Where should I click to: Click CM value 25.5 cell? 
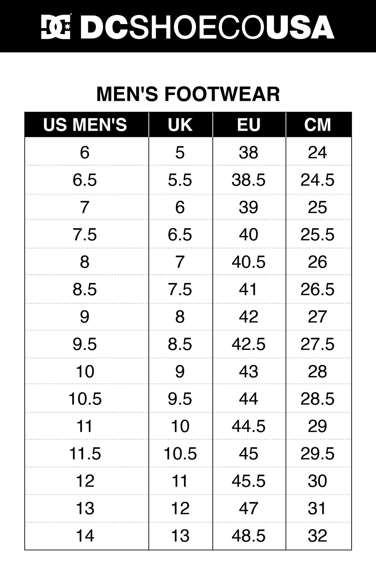point(319,234)
